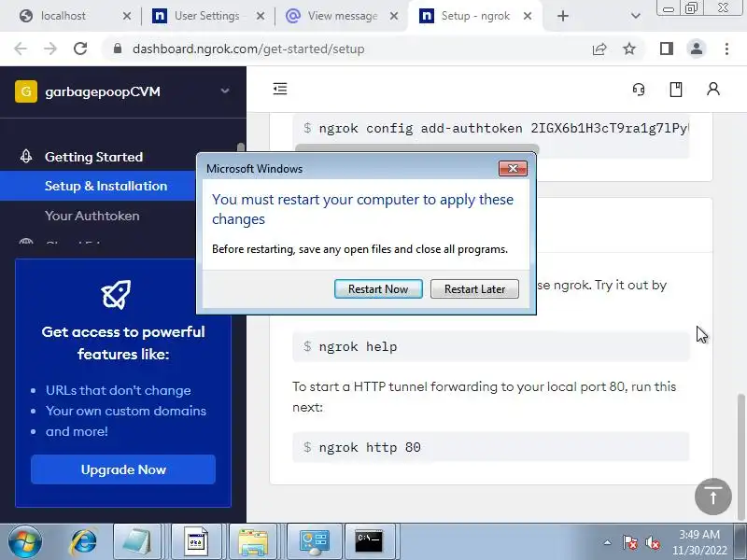Viewport: 747px width, 560px height.
Task: Open the documentation book icon
Action: pos(675,89)
